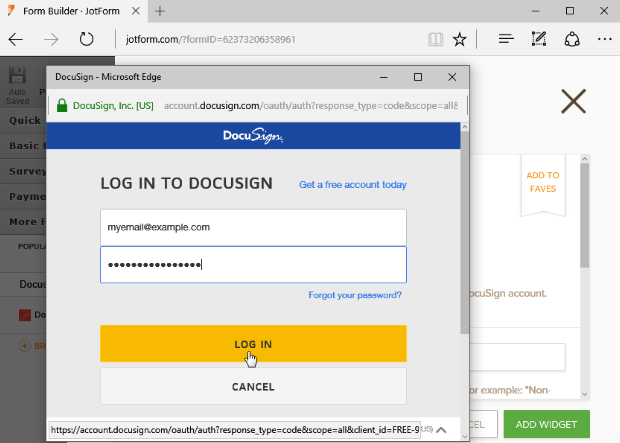The image size is (620, 443).
Task: Click the Auto Saved disk icon in JotForm
Action: (x=17, y=75)
